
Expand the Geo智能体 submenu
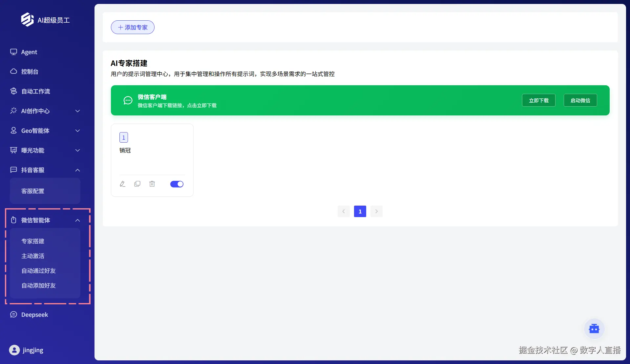77,131
